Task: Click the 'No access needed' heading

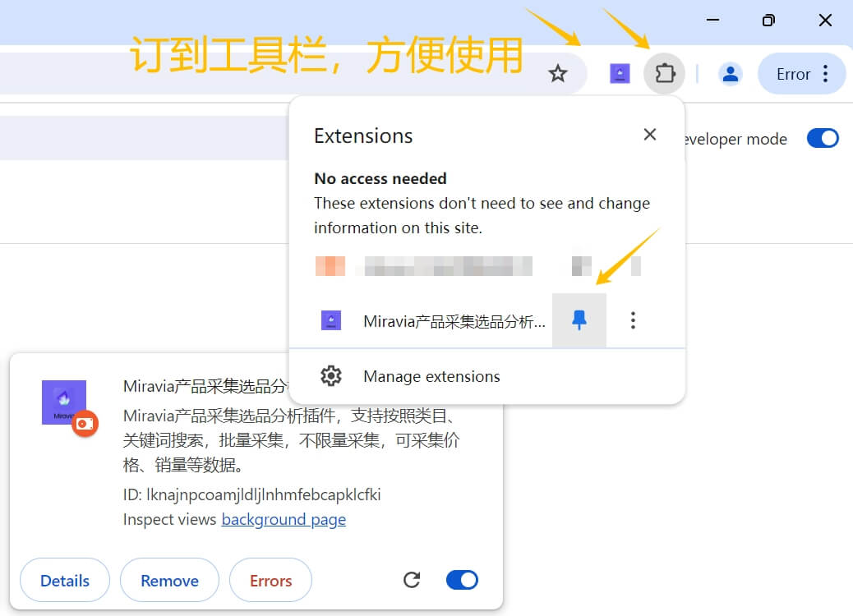Action: coord(380,178)
